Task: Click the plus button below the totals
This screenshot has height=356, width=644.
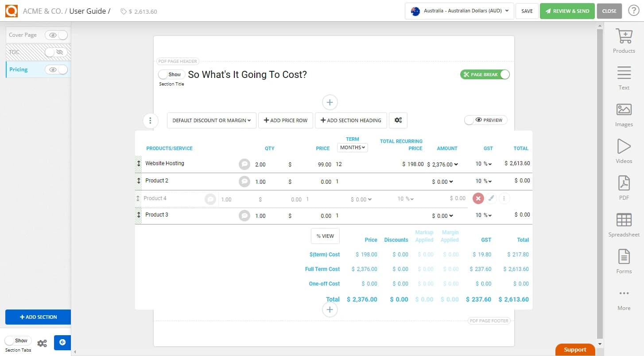Action: [x=330, y=309]
